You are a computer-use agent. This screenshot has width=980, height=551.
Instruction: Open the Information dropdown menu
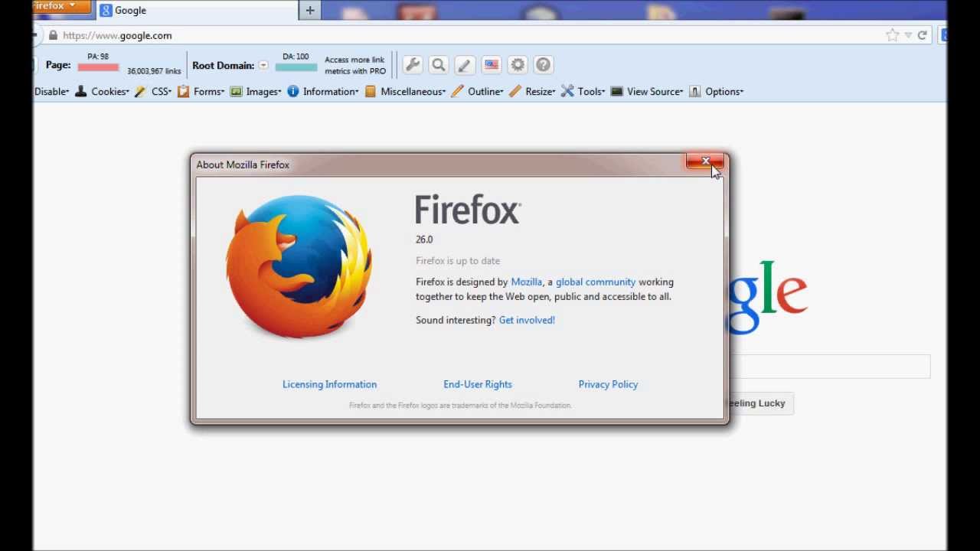pyautogui.click(x=331, y=91)
